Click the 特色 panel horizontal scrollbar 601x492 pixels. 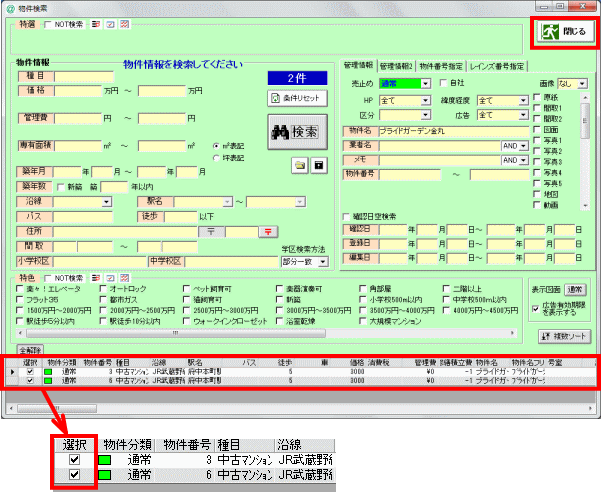pos(266,333)
